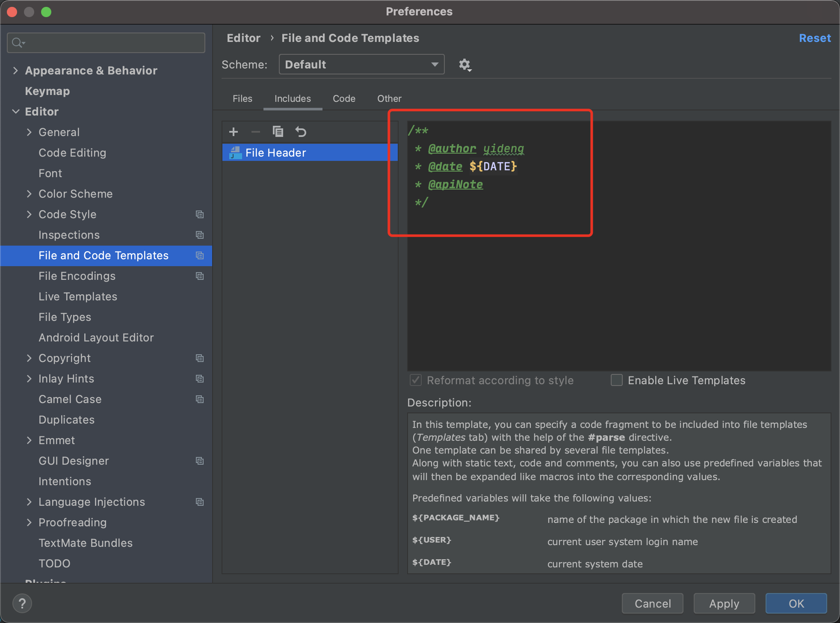
Task: Select the File Header template entry
Action: pos(275,152)
